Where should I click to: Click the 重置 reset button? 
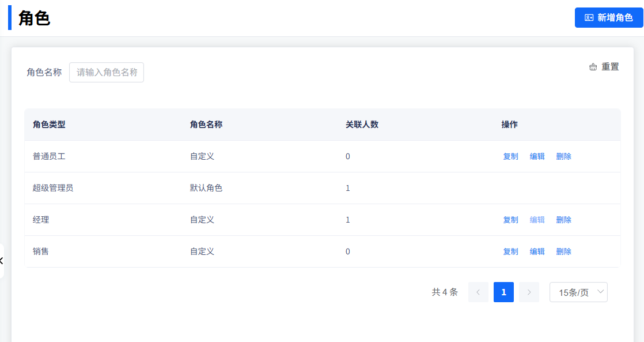[604, 67]
